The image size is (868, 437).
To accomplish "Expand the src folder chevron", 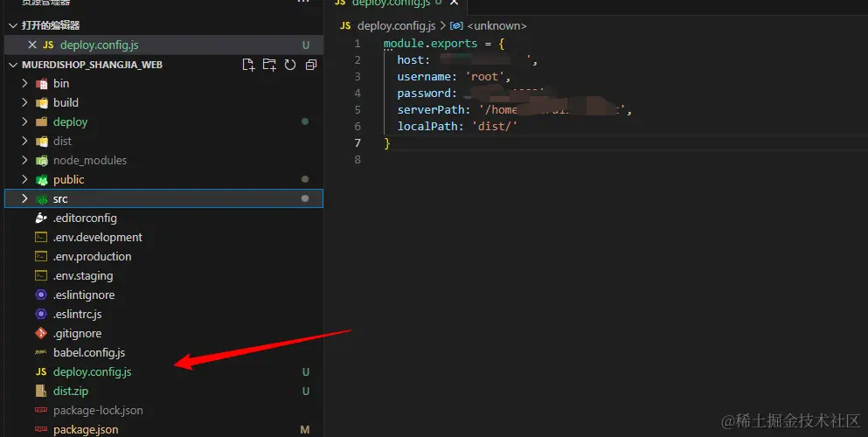I will (24, 198).
